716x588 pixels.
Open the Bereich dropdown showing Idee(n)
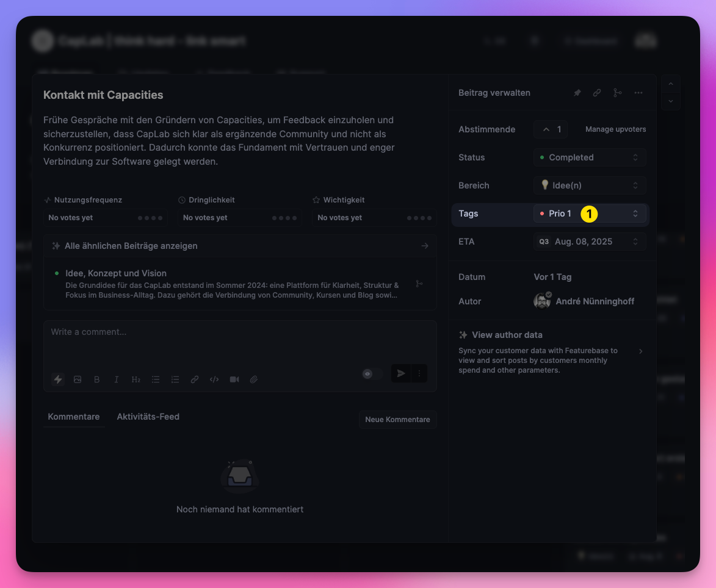click(589, 185)
